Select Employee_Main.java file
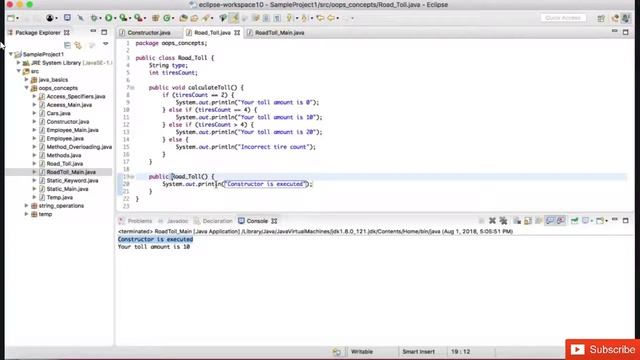 coord(72,130)
